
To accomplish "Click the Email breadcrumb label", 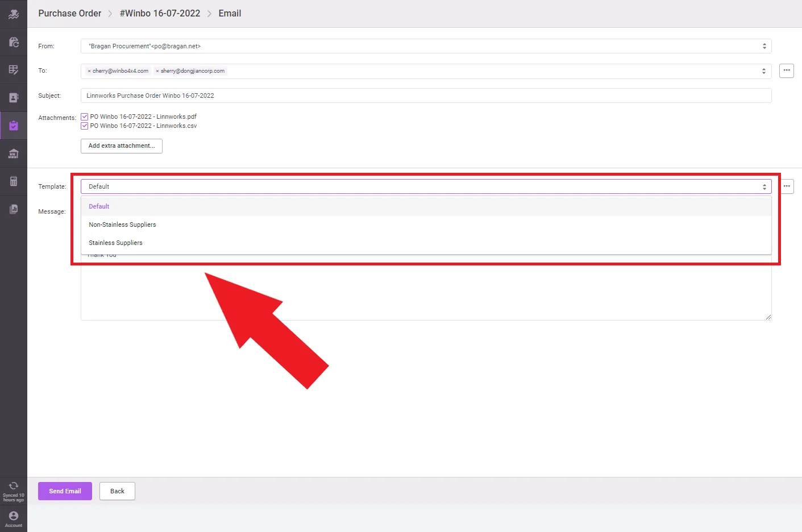I will [230, 13].
